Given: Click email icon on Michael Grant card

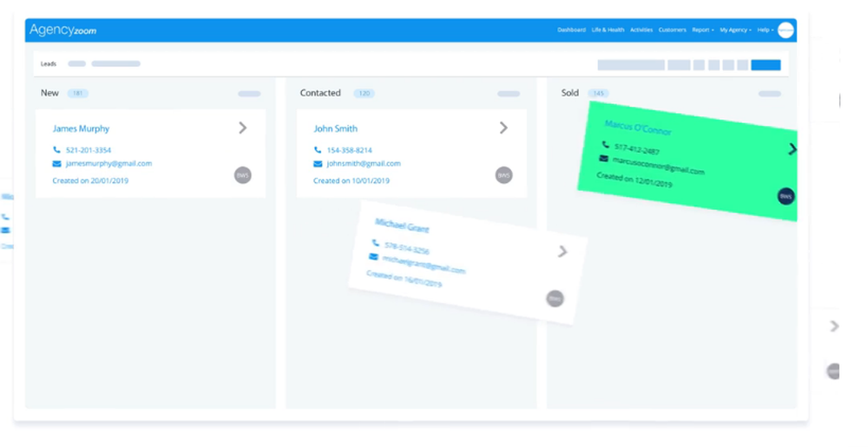Looking at the screenshot, I should coord(373,257).
